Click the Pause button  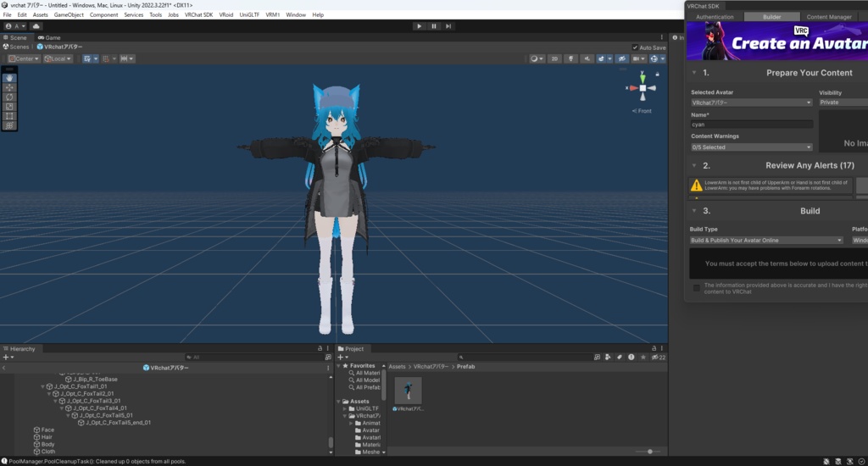tap(434, 26)
